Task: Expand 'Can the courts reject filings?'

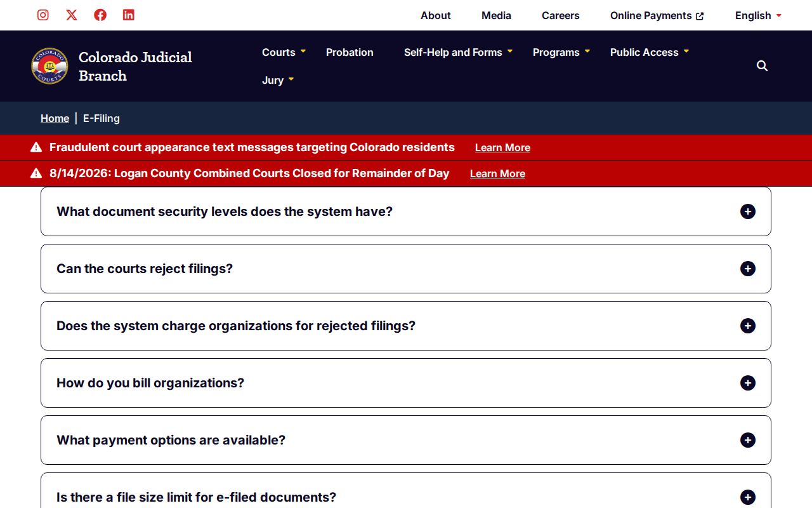Action: (x=406, y=269)
